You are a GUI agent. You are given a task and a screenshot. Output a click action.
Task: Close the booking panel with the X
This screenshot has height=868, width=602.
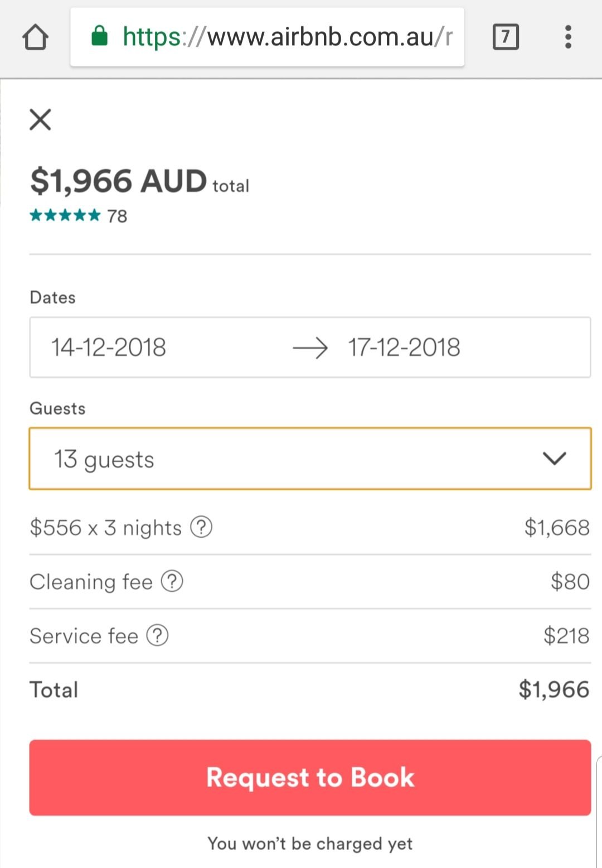pos(40,119)
